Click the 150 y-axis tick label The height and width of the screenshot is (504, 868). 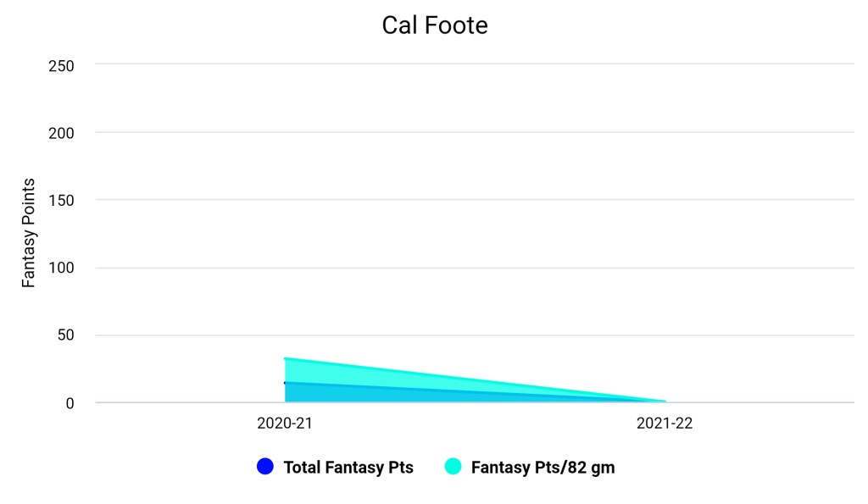(63, 200)
